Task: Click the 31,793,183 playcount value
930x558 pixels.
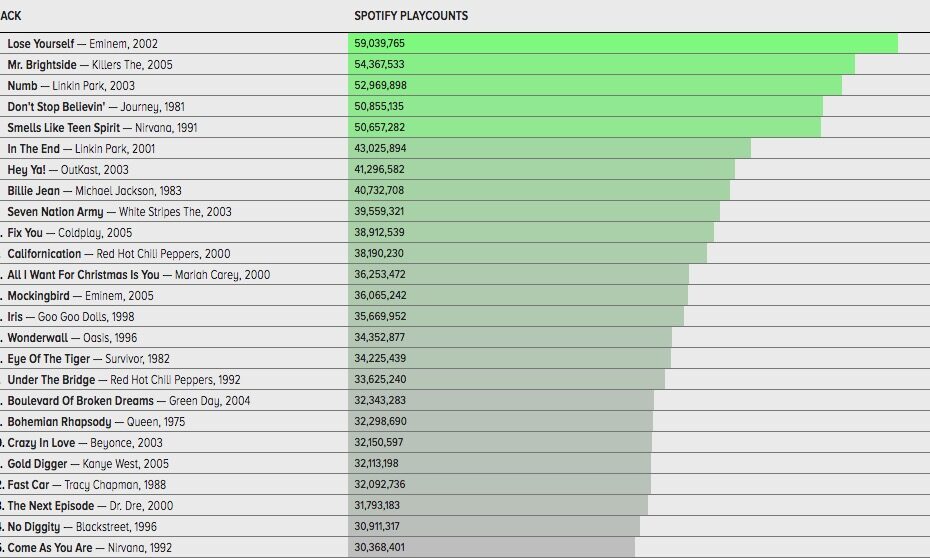Action: click(377, 505)
